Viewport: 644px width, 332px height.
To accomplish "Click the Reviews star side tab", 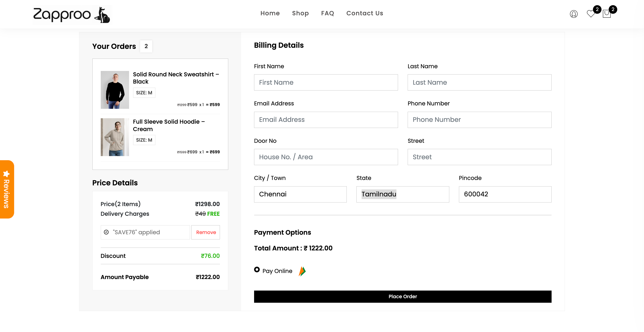I will click(x=7, y=189).
